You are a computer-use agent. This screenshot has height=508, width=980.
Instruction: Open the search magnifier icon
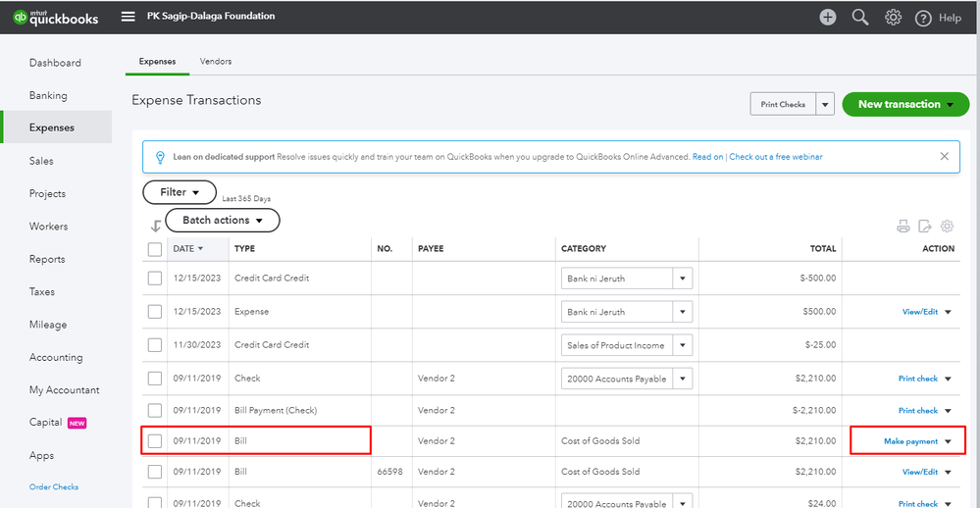click(860, 17)
